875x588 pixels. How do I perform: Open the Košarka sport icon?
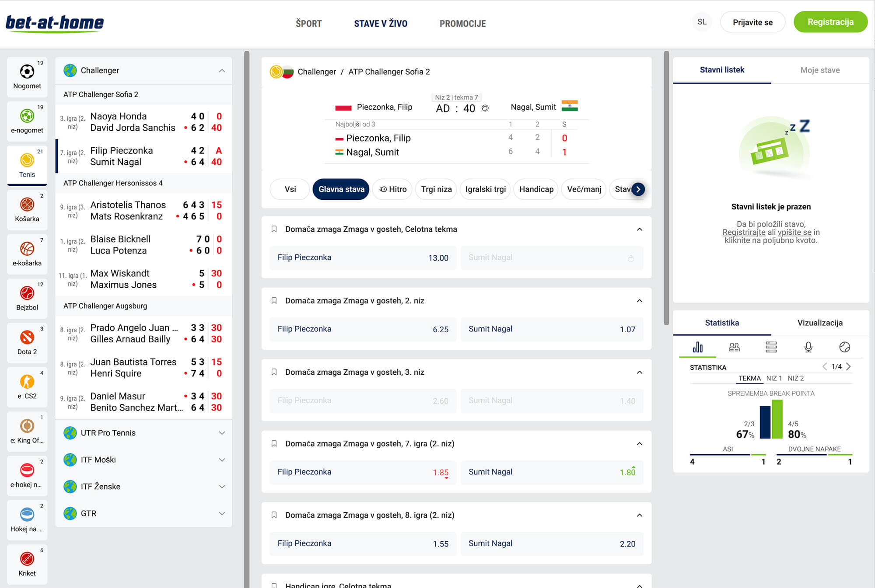coord(27,209)
